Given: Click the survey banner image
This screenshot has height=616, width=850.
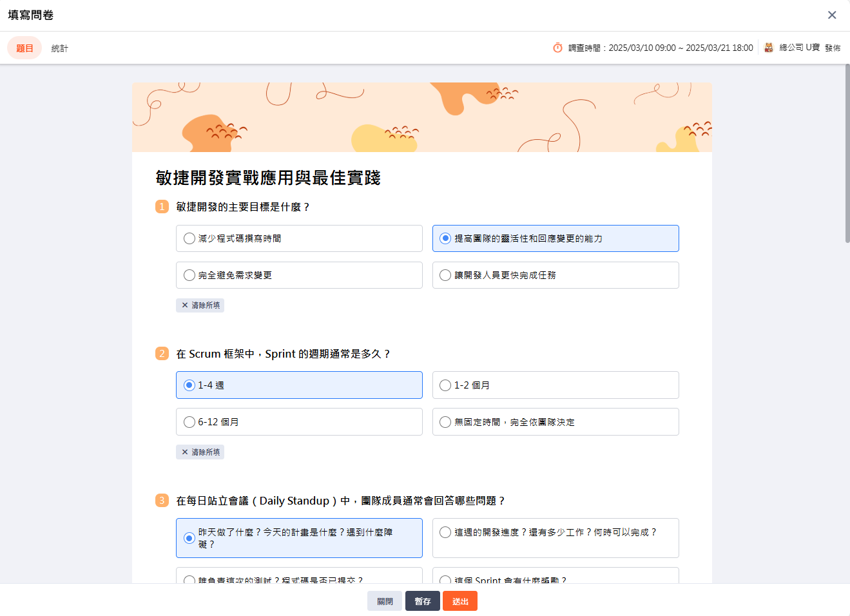Looking at the screenshot, I should click(422, 117).
